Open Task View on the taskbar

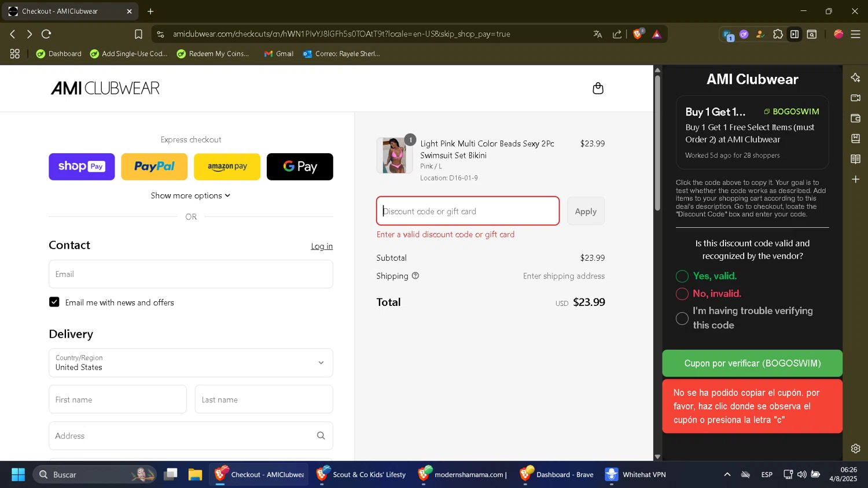[170, 475]
